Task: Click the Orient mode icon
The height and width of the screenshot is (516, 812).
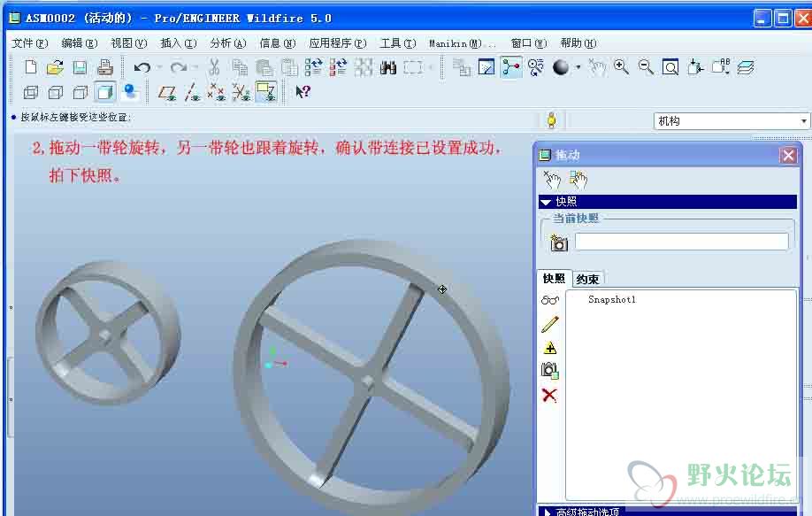Action: pyautogui.click(x=536, y=67)
